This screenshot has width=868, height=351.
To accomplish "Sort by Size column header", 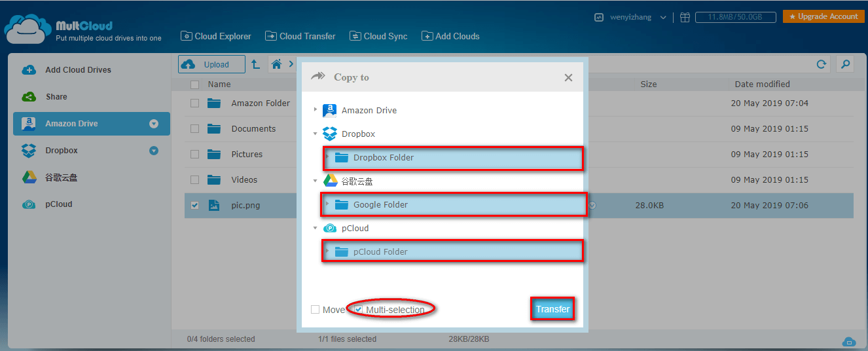I will tap(648, 84).
